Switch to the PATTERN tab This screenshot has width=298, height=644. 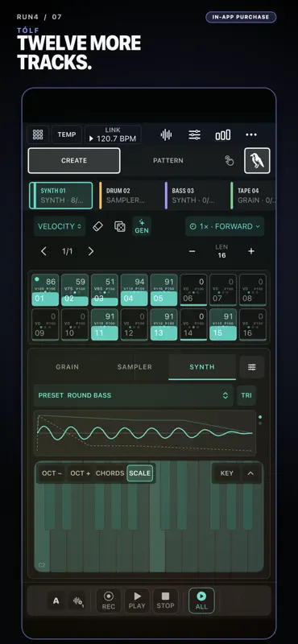coord(168,160)
